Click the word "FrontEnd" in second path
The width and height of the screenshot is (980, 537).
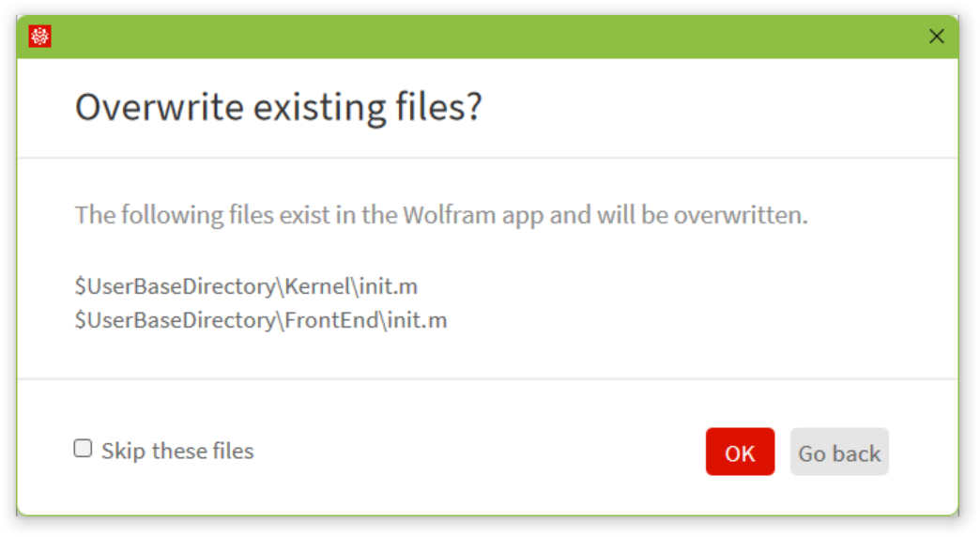click(329, 320)
